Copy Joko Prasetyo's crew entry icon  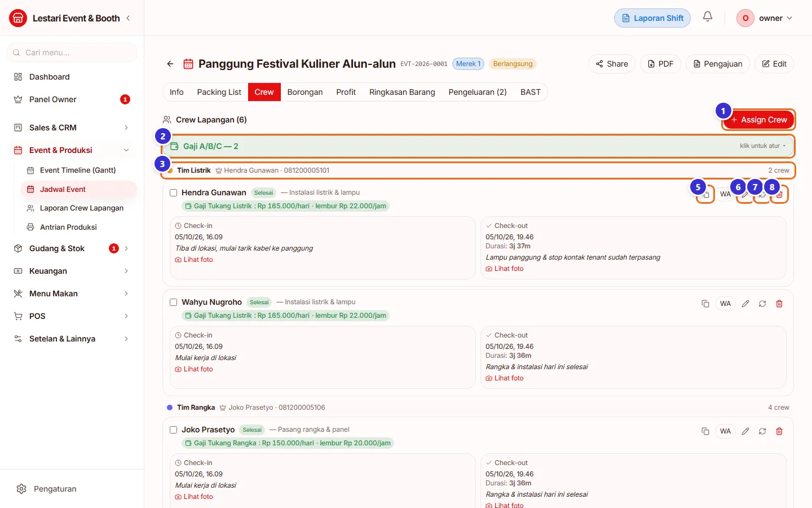pos(705,431)
